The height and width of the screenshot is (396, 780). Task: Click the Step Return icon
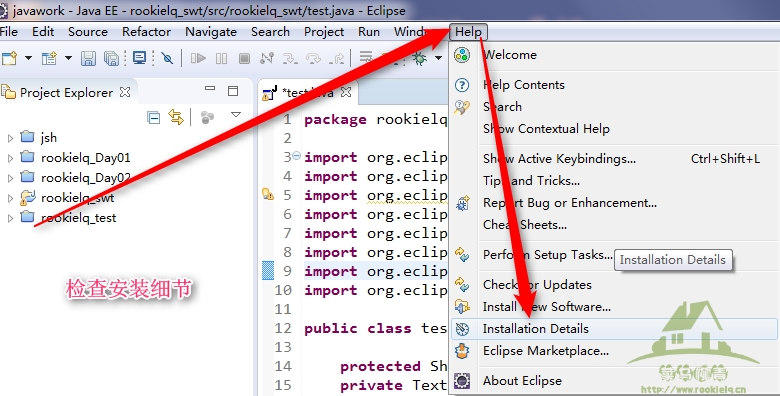click(x=337, y=59)
